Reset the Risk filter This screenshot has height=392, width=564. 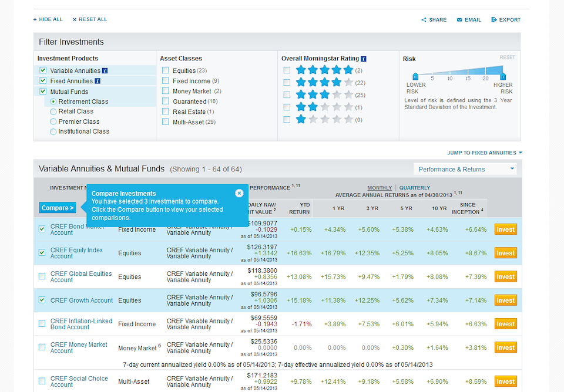tap(507, 58)
